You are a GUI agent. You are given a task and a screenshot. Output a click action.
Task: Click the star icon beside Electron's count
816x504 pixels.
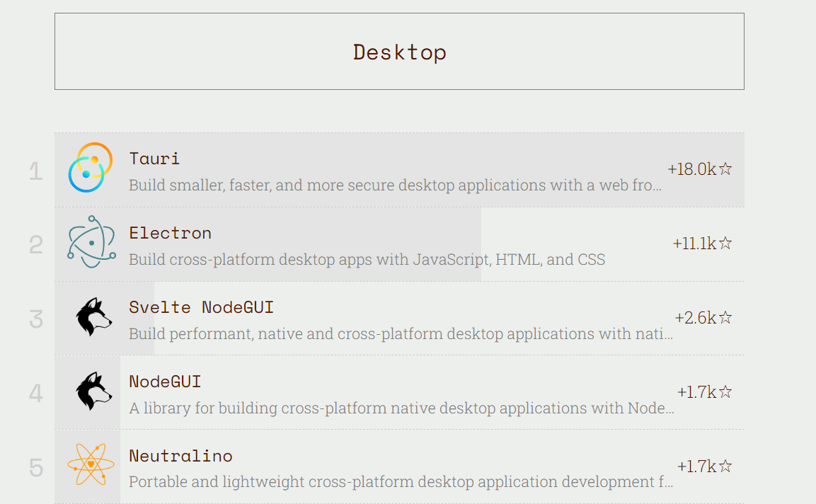(x=725, y=243)
